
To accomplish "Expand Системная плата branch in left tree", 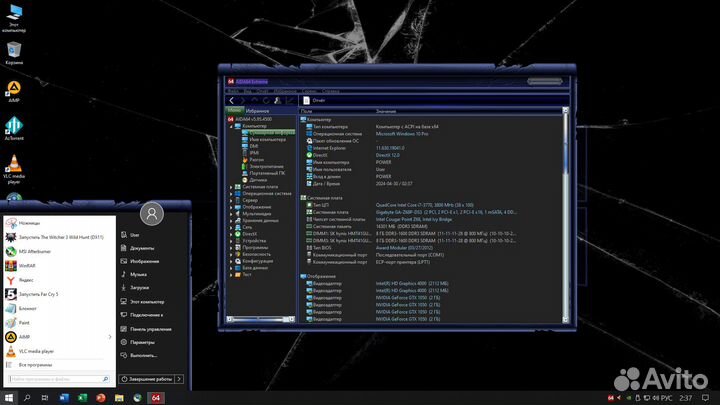I will point(231,187).
